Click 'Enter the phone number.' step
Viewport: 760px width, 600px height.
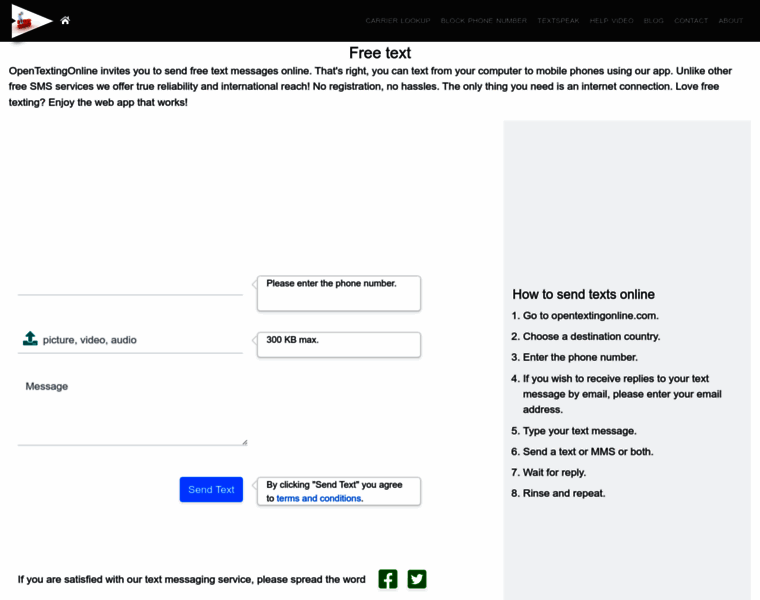580,358
